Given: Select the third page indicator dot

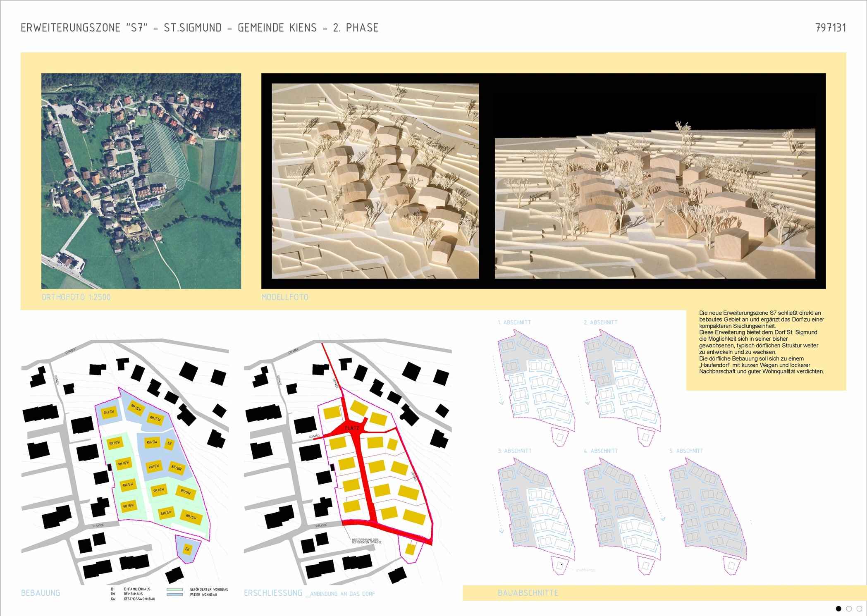Looking at the screenshot, I should coord(859,609).
